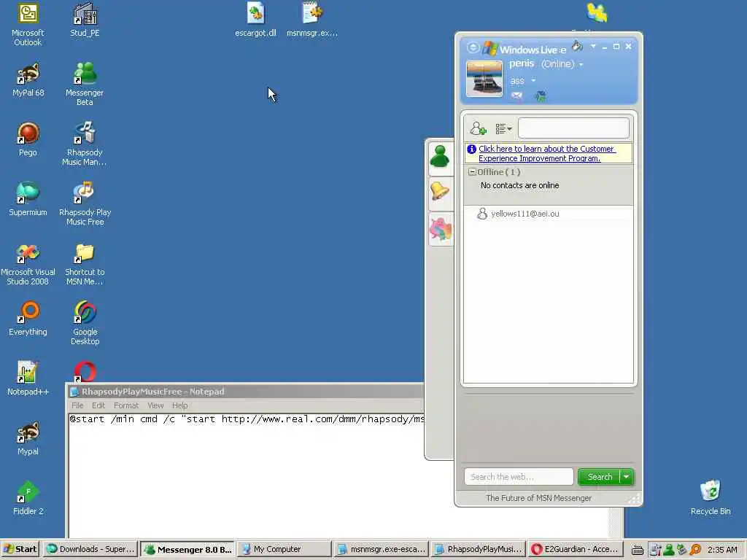
Task: Click the 'ass' personal message text
Action: (517, 81)
